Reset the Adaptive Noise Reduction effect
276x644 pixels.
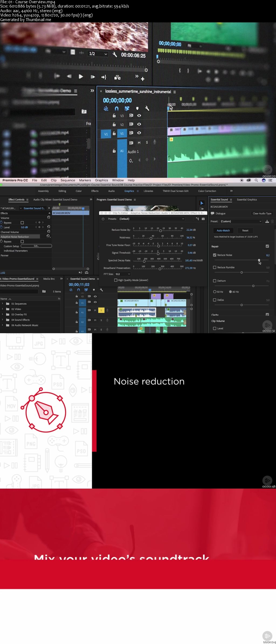[x=48, y=236]
